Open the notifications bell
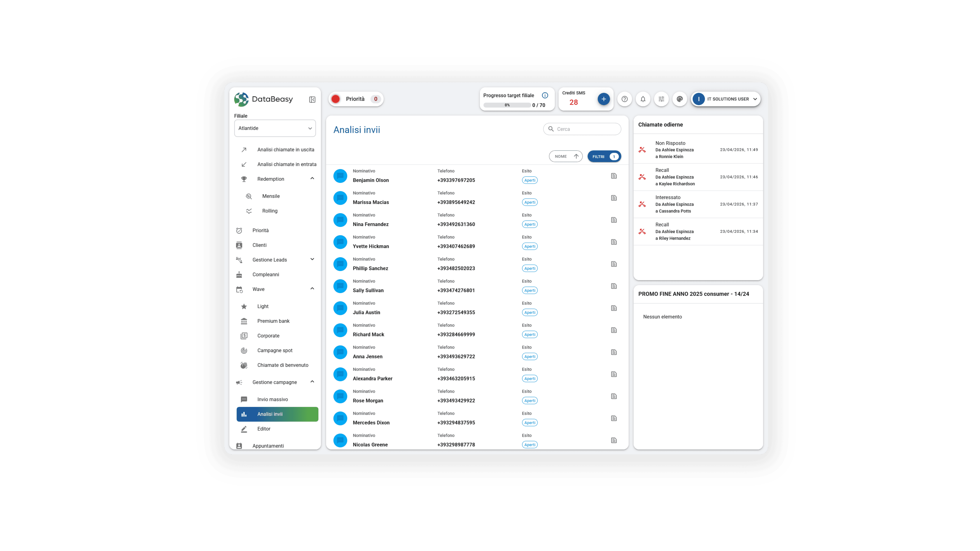The height and width of the screenshot is (551, 980). (643, 99)
